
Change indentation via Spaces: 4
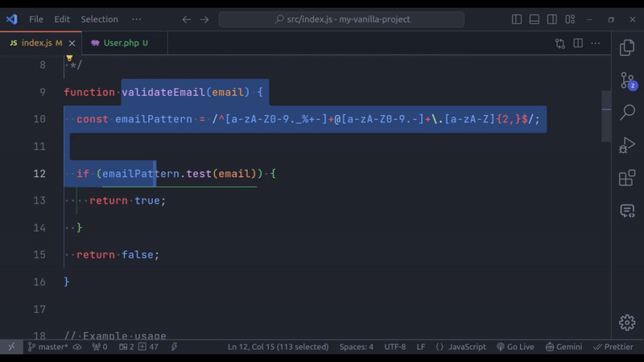tap(356, 347)
